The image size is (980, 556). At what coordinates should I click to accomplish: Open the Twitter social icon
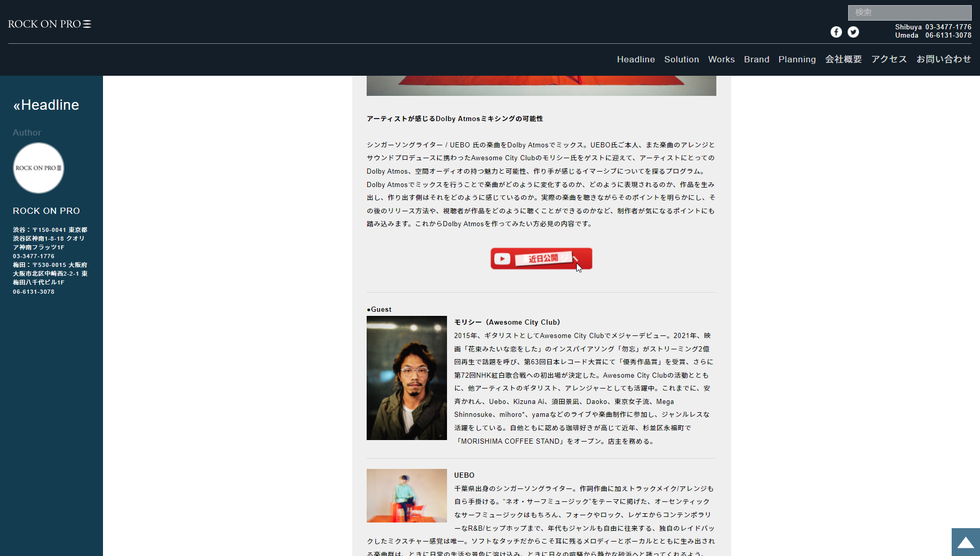853,32
